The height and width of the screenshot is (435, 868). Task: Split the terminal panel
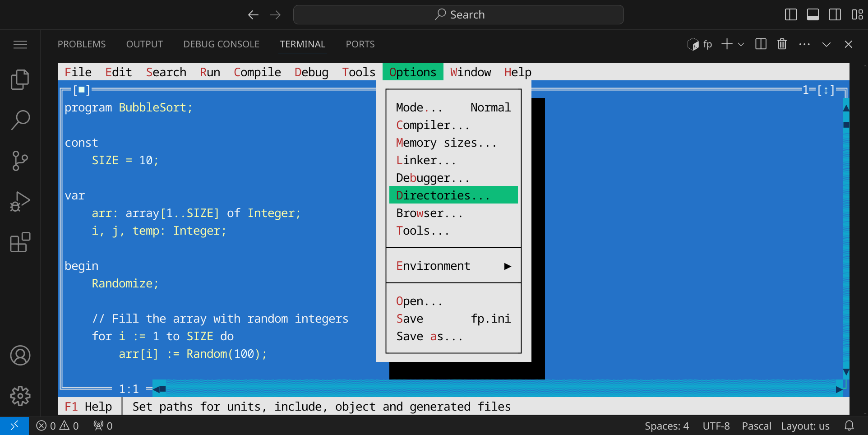761,44
